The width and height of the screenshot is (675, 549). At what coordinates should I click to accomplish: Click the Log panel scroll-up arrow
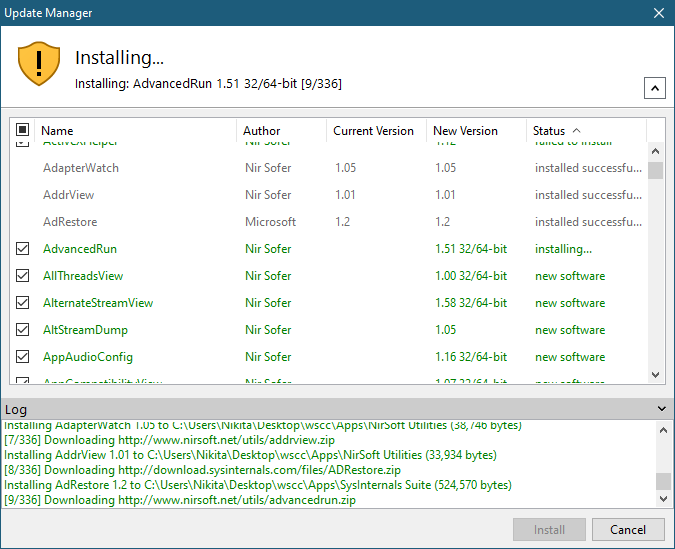(x=663, y=430)
